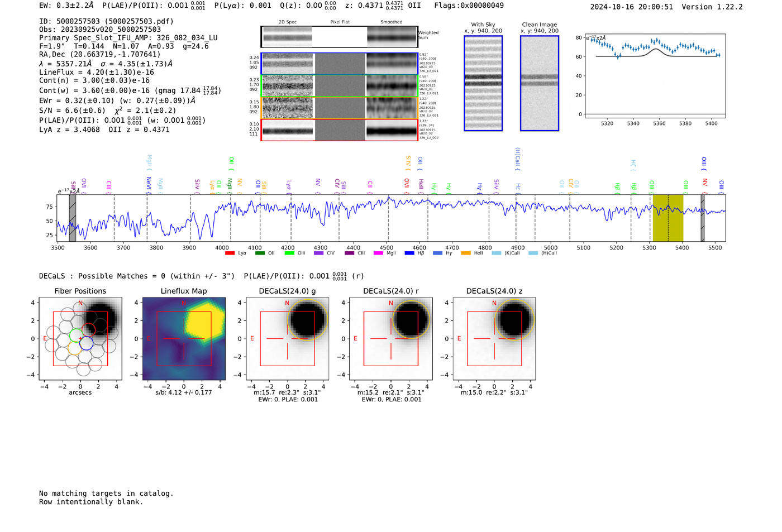Click the DECaLS(24.0) r cutout
Image resolution: width=782 pixels, height=532 pixels.
tap(391, 339)
